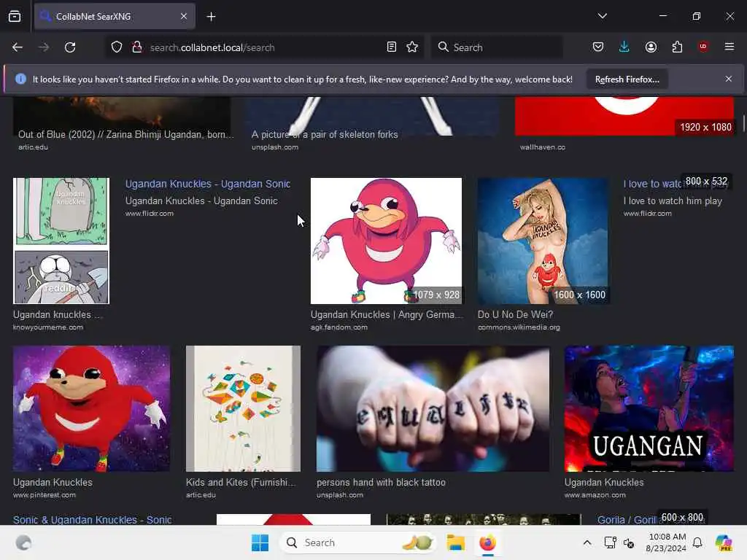This screenshot has height=560, width=747.
Task: Click the page vertical scrollbar thumb
Action: [x=743, y=122]
